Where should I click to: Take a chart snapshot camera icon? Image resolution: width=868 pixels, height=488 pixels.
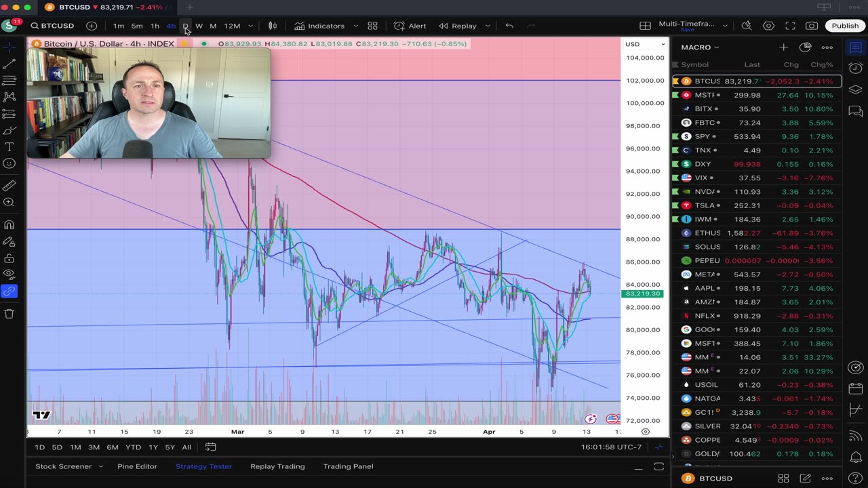click(812, 26)
